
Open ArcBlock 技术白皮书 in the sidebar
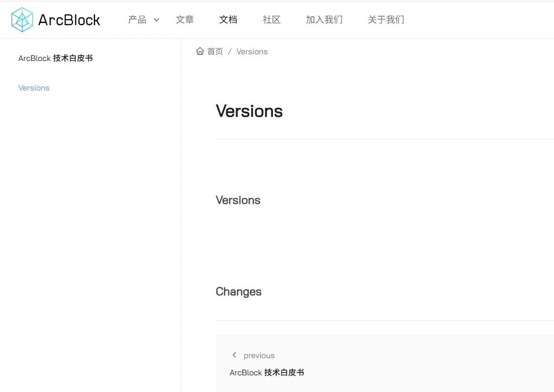point(55,58)
